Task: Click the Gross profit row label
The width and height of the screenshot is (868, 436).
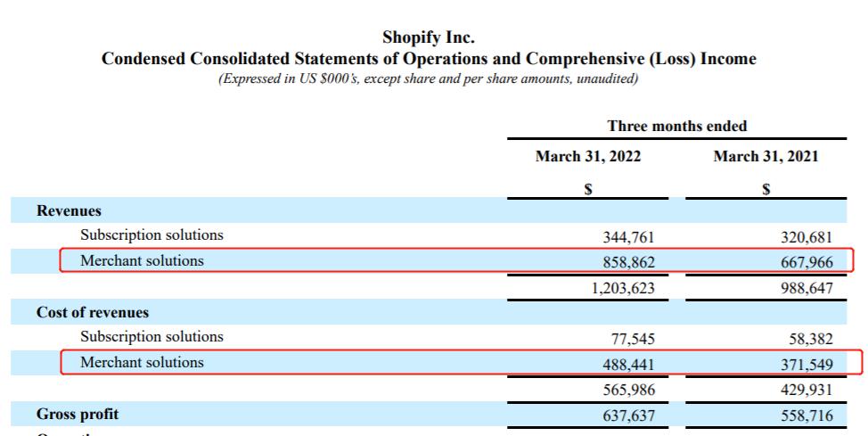Action: pos(77,415)
